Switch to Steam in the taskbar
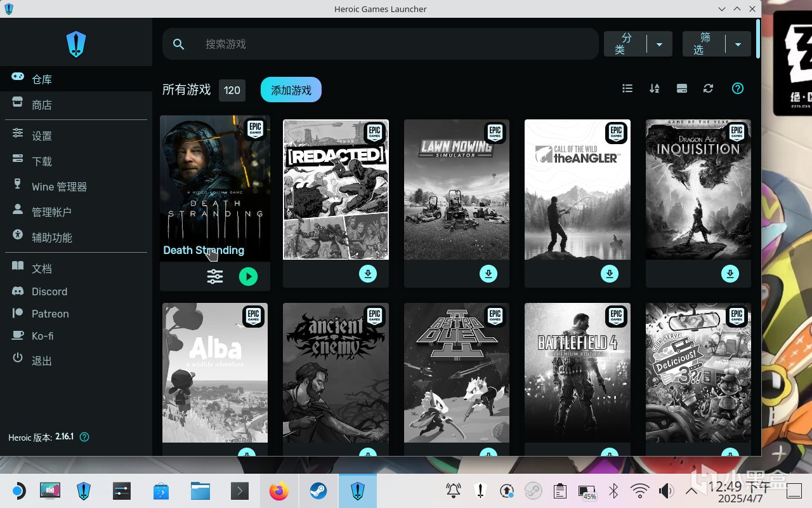Screen dimensions: 812x508 (x=318, y=491)
